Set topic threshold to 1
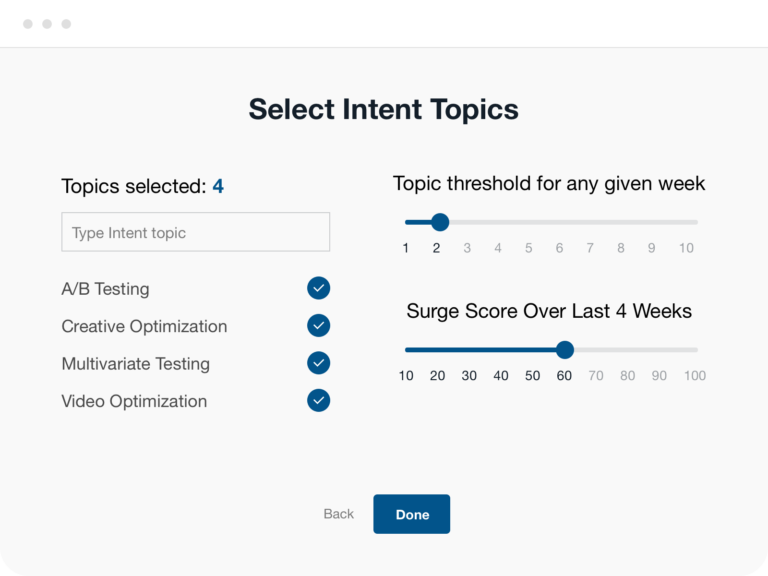The width and height of the screenshot is (768, 576). 406,248
